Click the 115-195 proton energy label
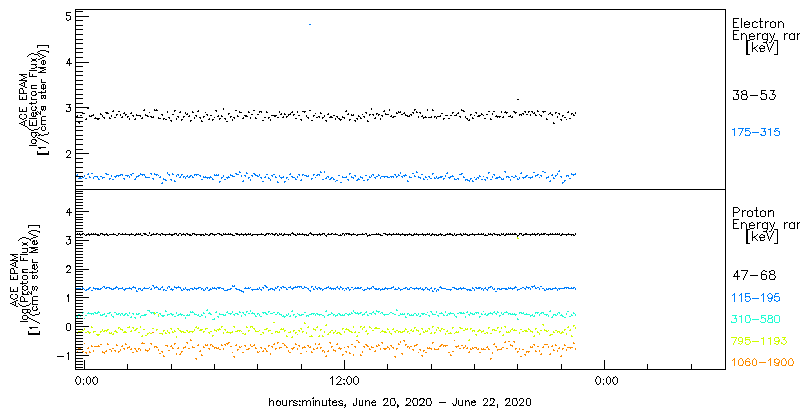 click(756, 297)
